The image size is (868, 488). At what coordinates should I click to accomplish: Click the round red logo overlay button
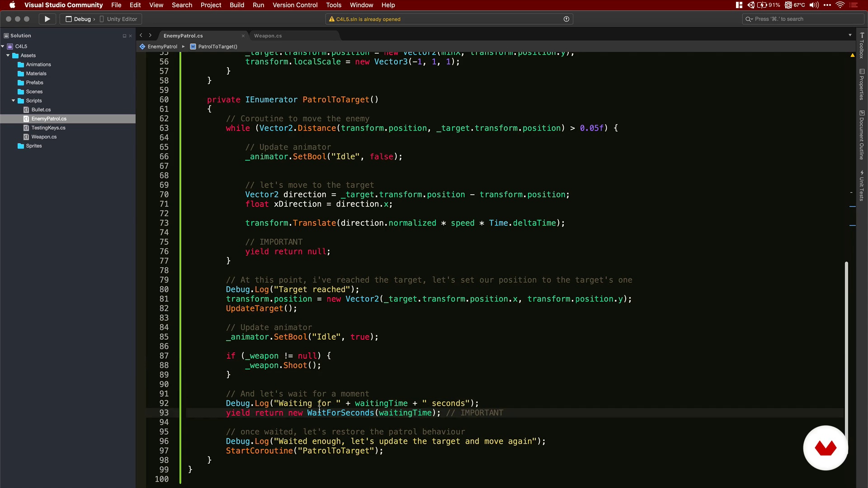(x=826, y=448)
